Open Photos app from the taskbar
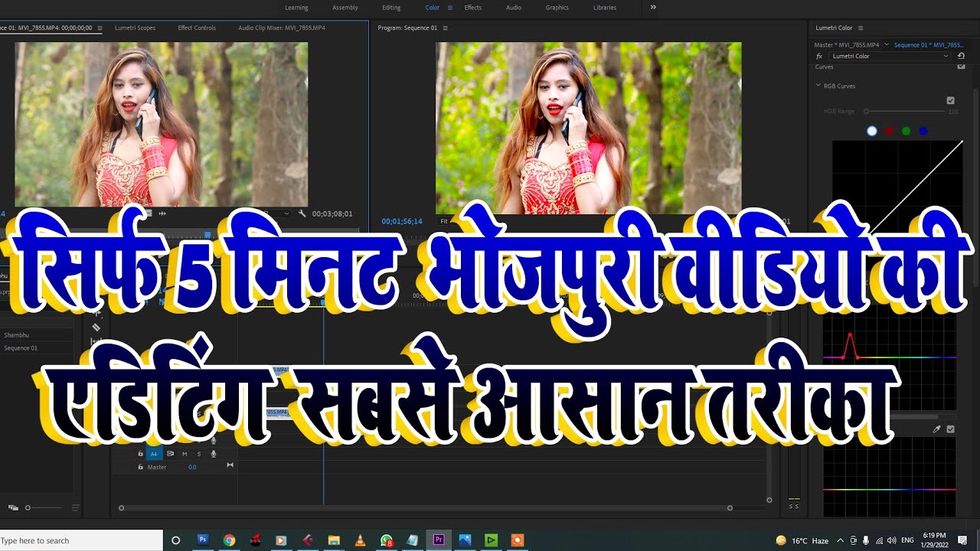 (x=465, y=540)
